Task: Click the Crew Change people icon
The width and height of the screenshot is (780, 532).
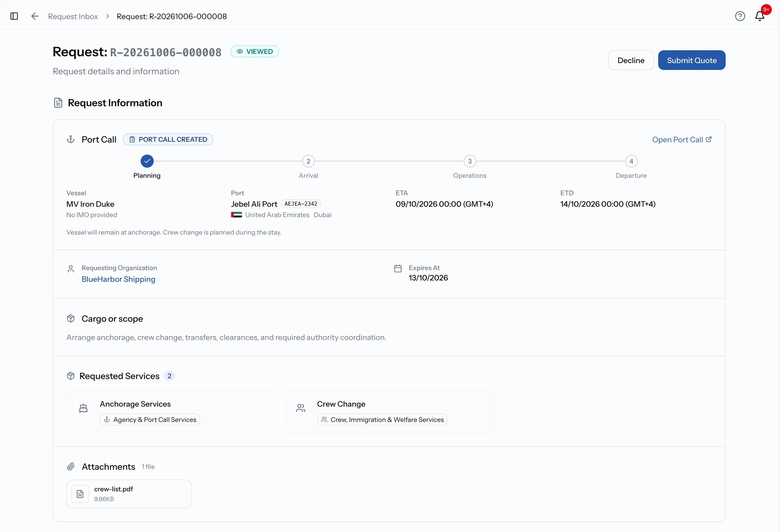Action: point(301,408)
